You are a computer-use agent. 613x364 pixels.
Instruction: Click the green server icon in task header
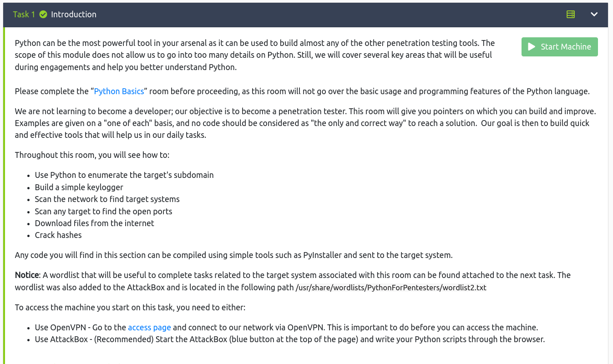click(571, 14)
